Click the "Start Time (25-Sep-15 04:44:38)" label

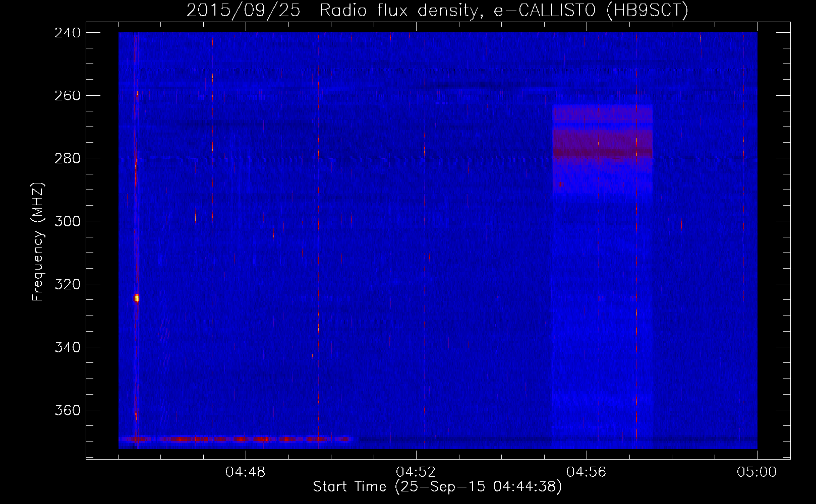[437, 487]
